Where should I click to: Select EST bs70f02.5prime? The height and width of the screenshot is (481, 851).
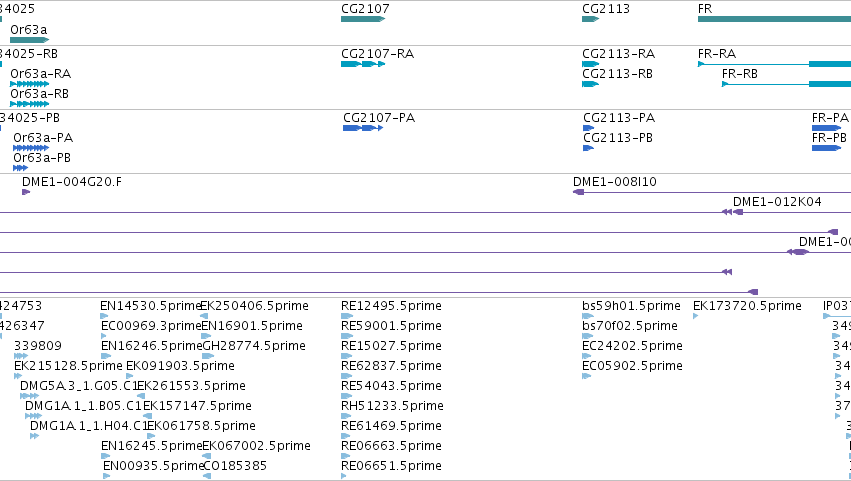pos(587,336)
